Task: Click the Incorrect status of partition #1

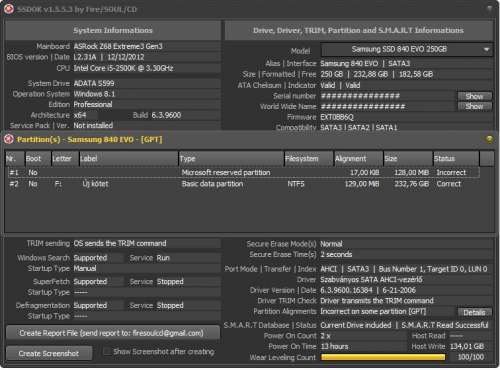Action: tap(451, 173)
